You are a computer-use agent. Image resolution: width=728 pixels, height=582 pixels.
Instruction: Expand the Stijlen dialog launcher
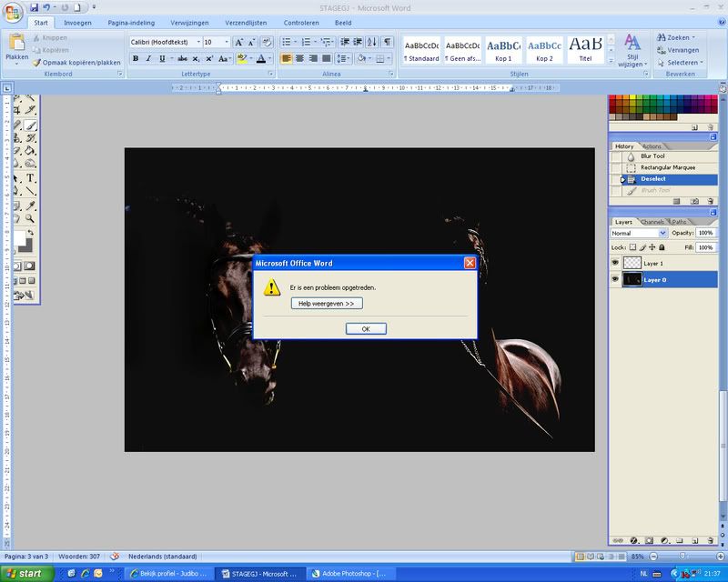tap(646, 74)
